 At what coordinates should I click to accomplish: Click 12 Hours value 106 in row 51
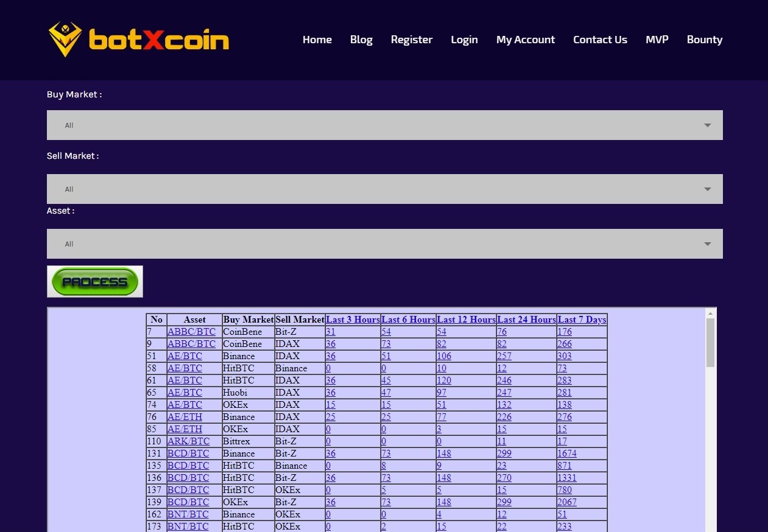(444, 356)
